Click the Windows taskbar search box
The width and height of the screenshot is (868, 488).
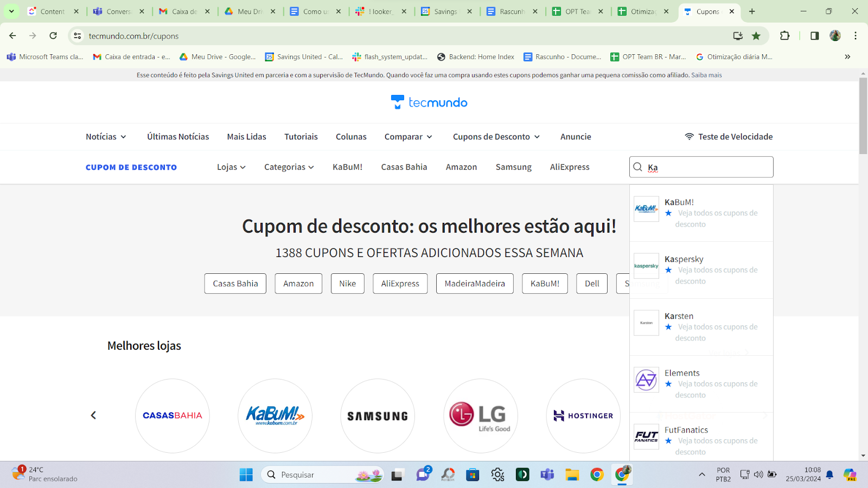(x=323, y=475)
